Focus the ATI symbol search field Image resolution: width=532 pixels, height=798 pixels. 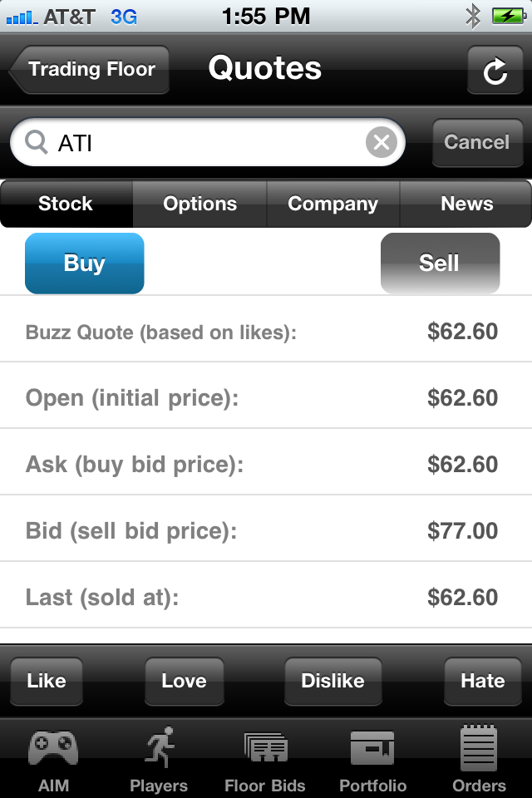pos(208,143)
